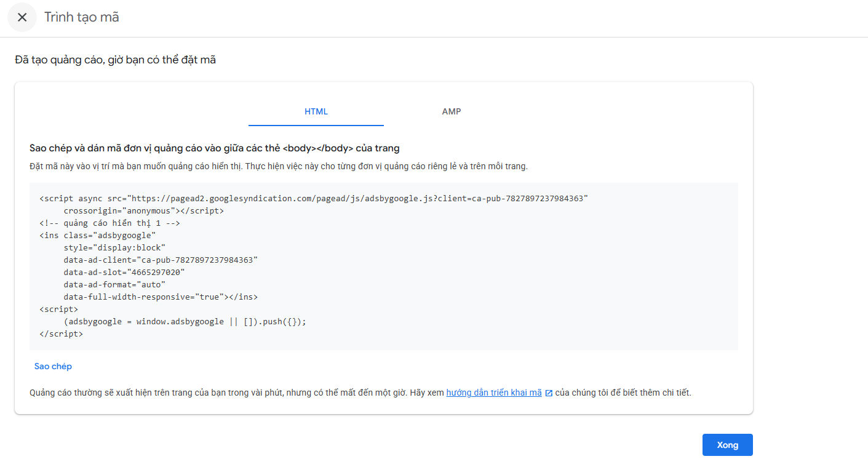This screenshot has height=467, width=868.
Task: Click the Đặt mã này vào vị trí description
Action: tap(279, 166)
